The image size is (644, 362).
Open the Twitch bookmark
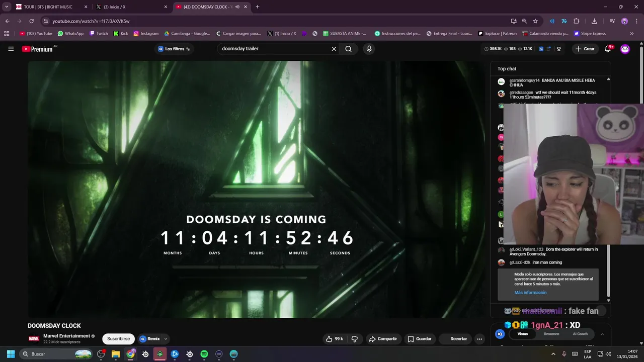99,34
